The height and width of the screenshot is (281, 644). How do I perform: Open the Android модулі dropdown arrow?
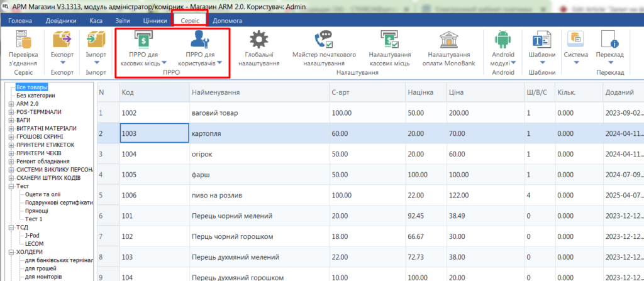click(513, 63)
